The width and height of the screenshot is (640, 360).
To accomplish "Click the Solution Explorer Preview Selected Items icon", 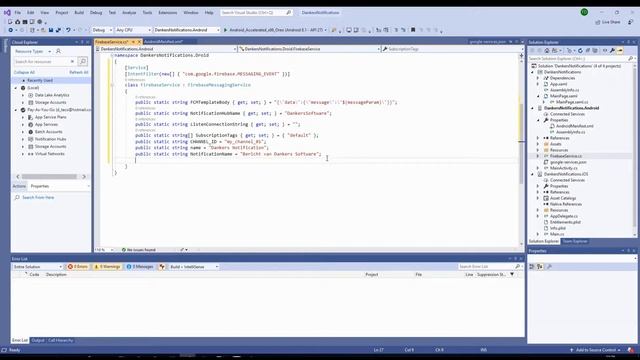I will pos(620,51).
